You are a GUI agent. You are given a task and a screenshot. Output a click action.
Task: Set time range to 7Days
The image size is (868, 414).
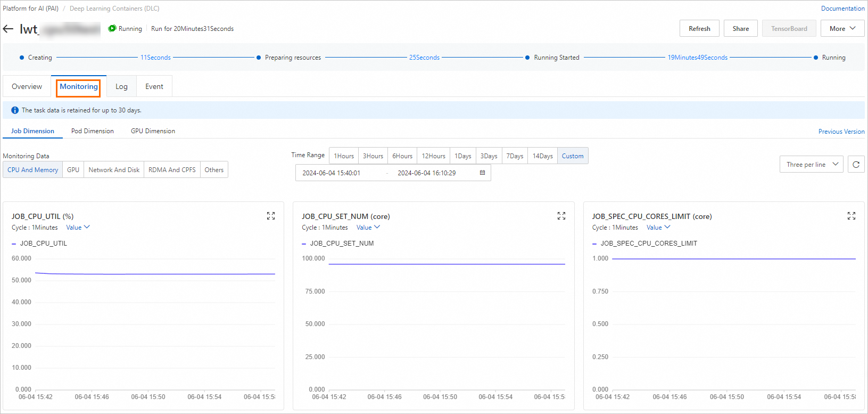(x=515, y=156)
